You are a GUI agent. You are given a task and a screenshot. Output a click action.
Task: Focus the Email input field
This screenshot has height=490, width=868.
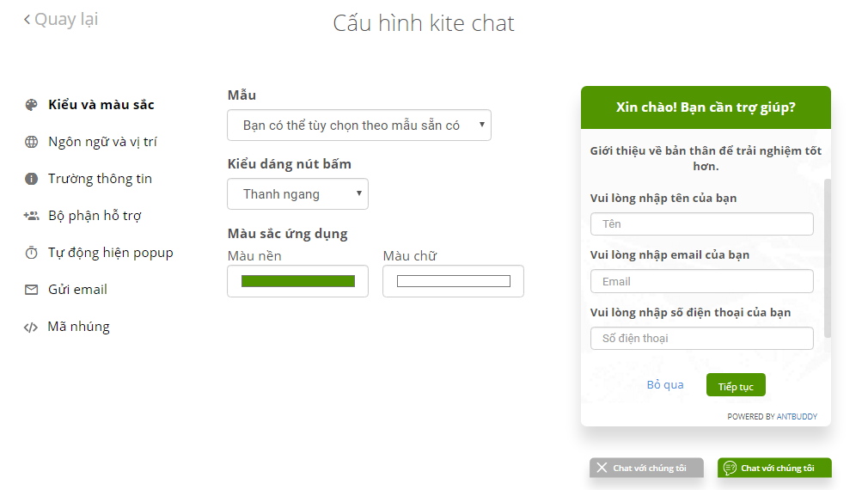click(x=702, y=281)
